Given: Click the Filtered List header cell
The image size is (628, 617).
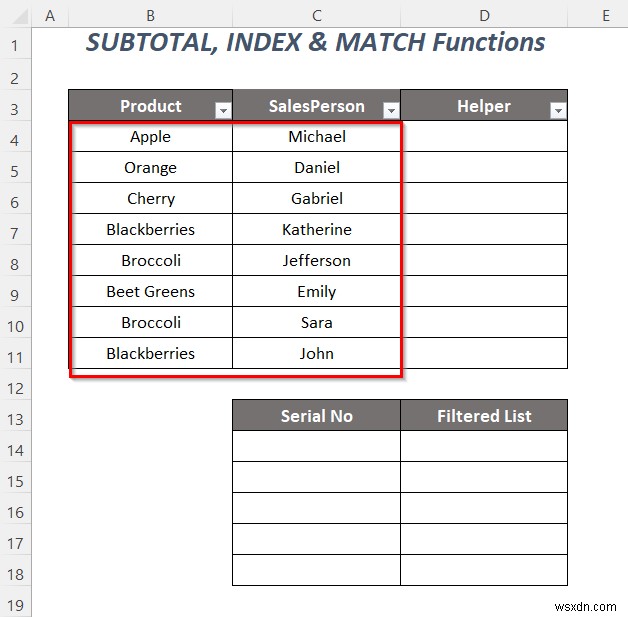Looking at the screenshot, I should (x=484, y=416).
